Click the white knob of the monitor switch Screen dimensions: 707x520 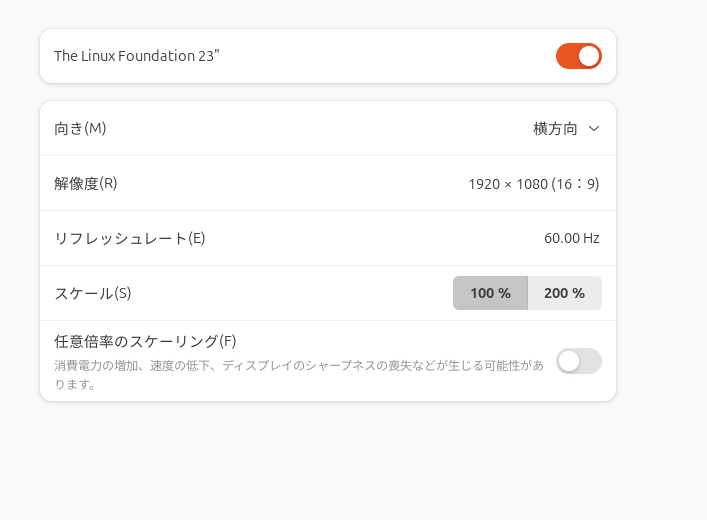coord(589,56)
